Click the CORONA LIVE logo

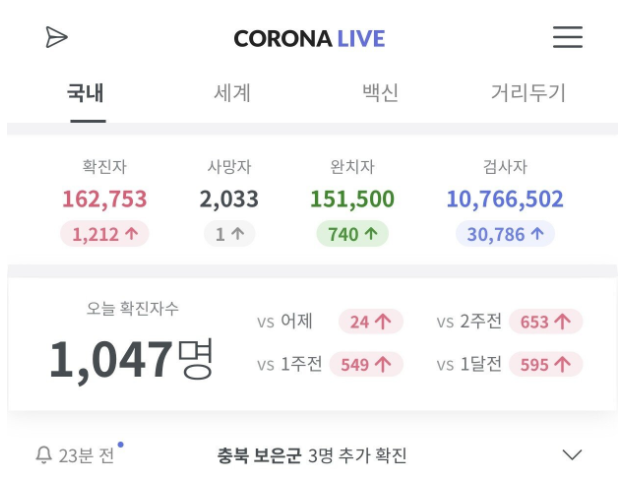(309, 39)
